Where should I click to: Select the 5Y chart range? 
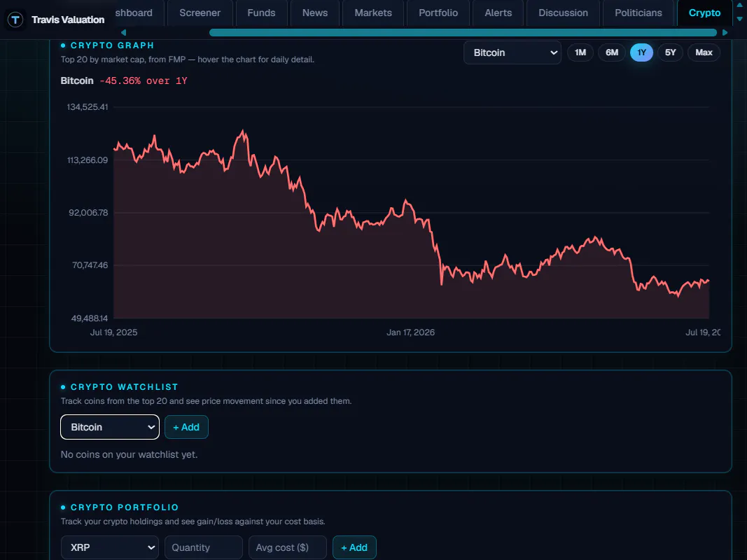pyautogui.click(x=670, y=52)
